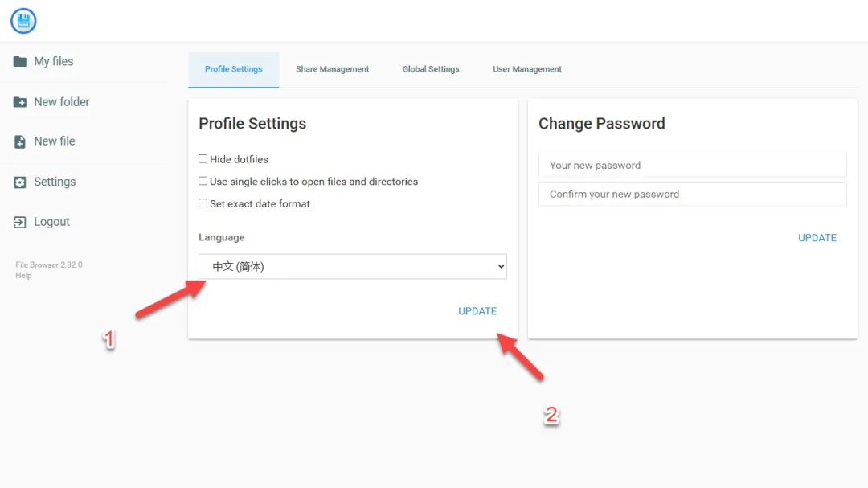868x488 pixels.
Task: Focus the Your new password field
Action: coord(693,165)
